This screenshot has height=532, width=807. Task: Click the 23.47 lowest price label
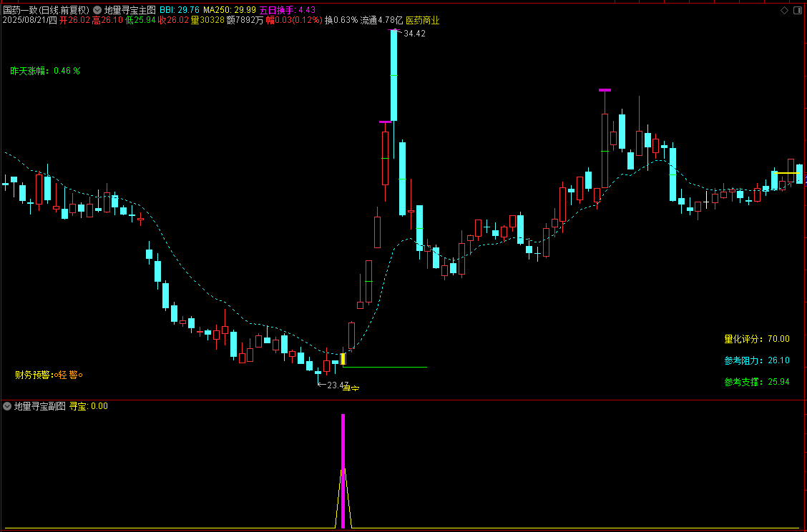point(338,385)
